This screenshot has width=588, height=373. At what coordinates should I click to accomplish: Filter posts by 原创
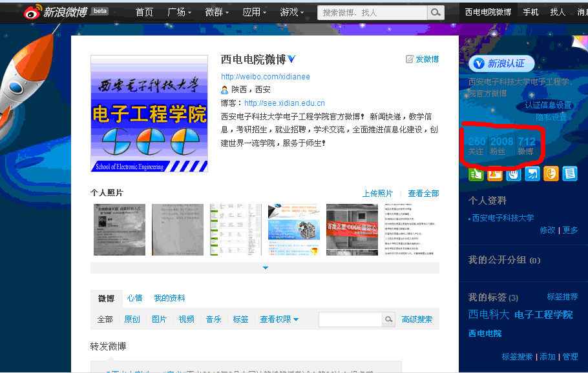(132, 319)
